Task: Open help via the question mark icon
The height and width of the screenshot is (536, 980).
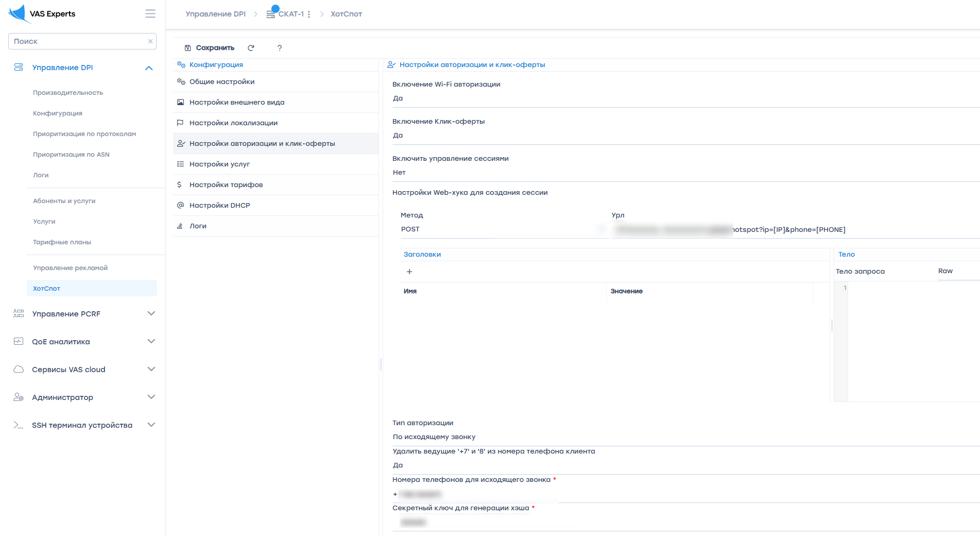Action: pos(280,48)
